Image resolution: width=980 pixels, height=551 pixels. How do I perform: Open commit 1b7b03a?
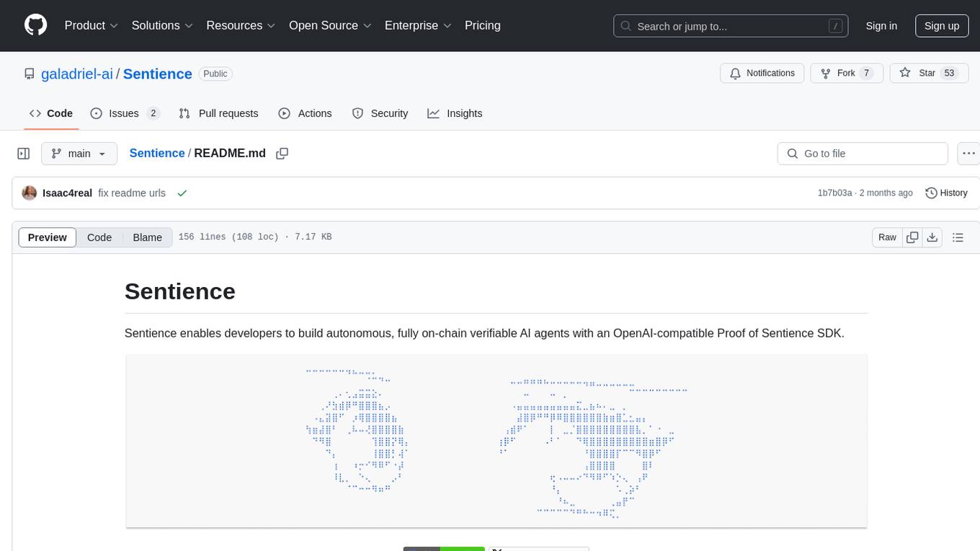834,193
